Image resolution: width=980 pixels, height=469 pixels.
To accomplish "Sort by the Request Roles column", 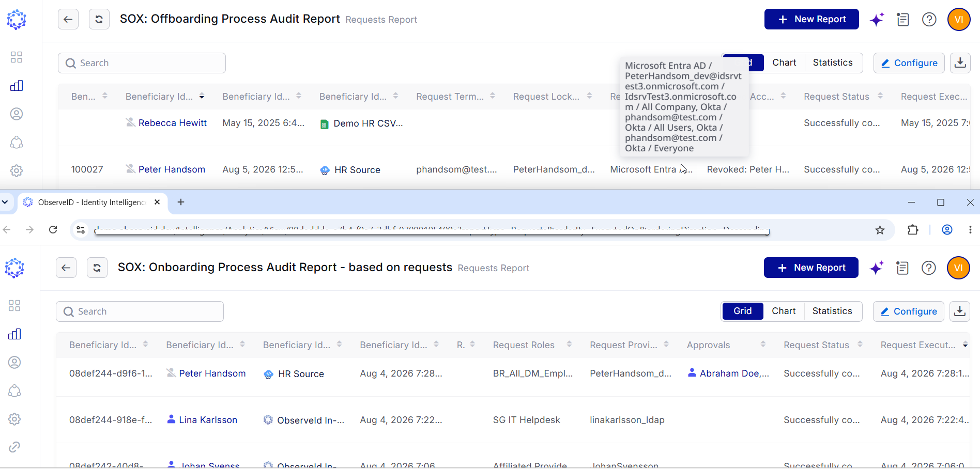I will click(x=532, y=345).
